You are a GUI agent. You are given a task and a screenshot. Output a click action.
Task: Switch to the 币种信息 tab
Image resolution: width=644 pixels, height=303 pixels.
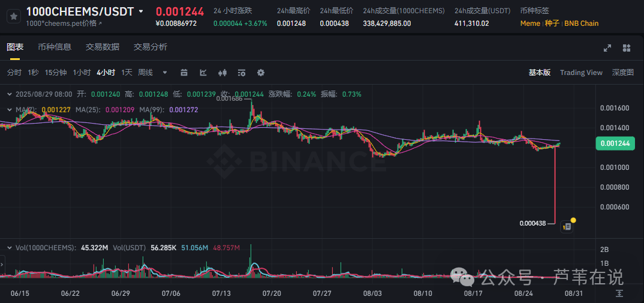tap(55, 47)
